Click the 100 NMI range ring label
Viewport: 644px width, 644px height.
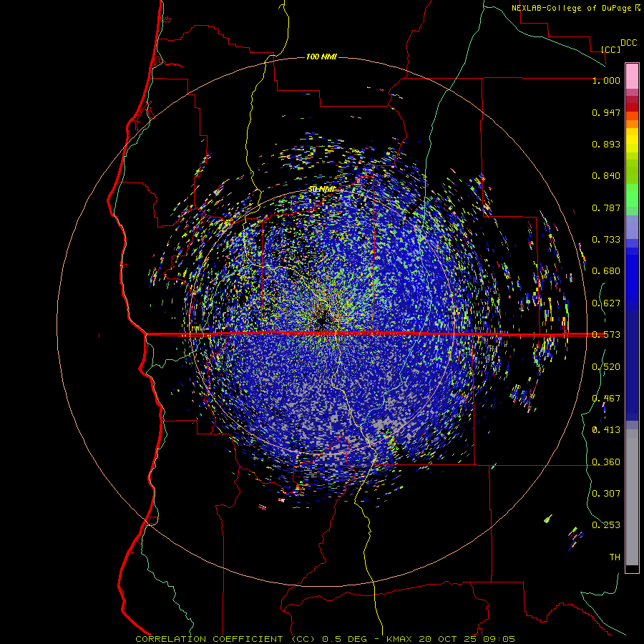(x=321, y=57)
